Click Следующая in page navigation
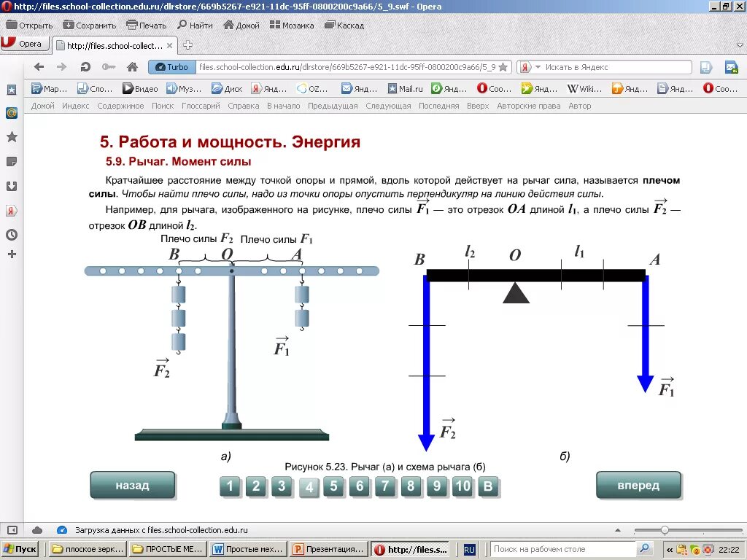The image size is (747, 560). (x=388, y=106)
